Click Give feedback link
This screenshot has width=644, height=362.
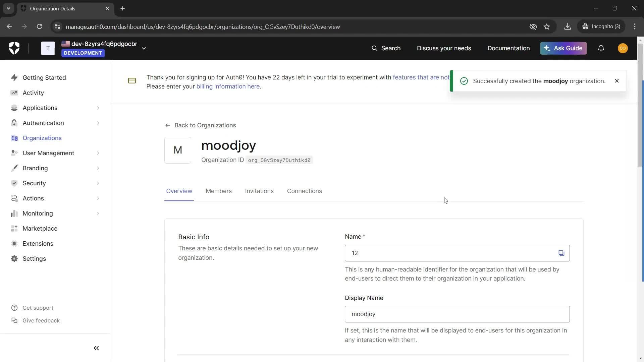pos(41,320)
